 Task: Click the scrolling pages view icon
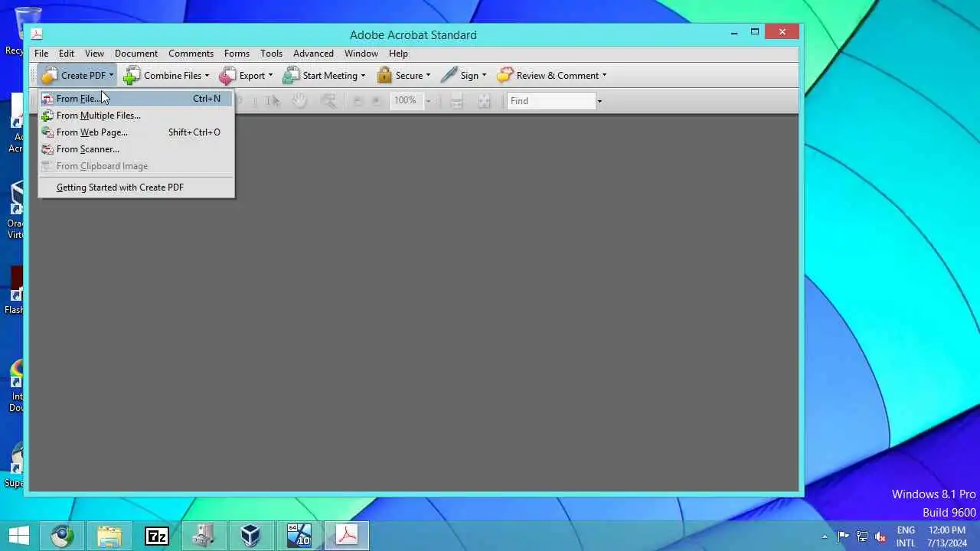coord(456,101)
